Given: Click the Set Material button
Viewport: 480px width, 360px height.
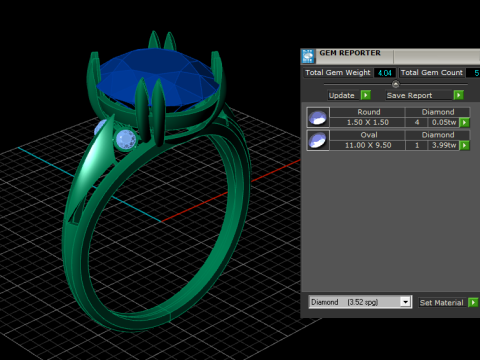Looking at the screenshot, I should point(442,302).
